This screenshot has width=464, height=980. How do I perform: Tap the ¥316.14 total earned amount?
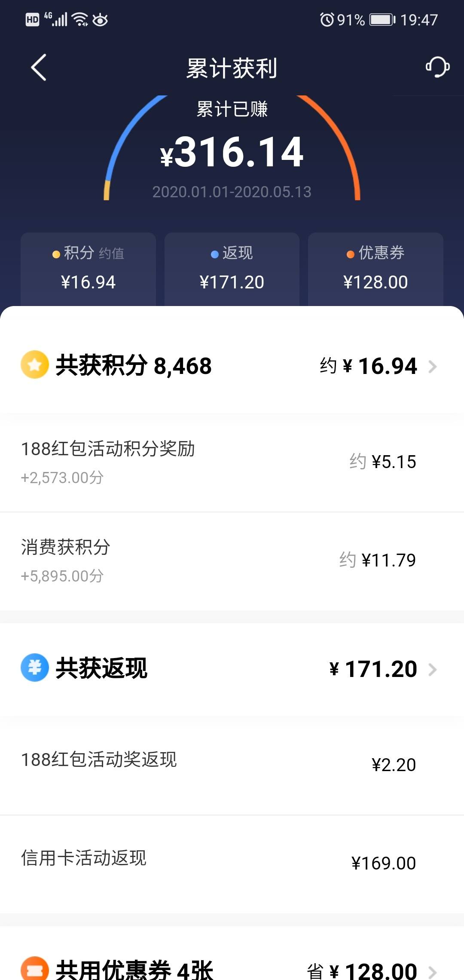coord(232,152)
